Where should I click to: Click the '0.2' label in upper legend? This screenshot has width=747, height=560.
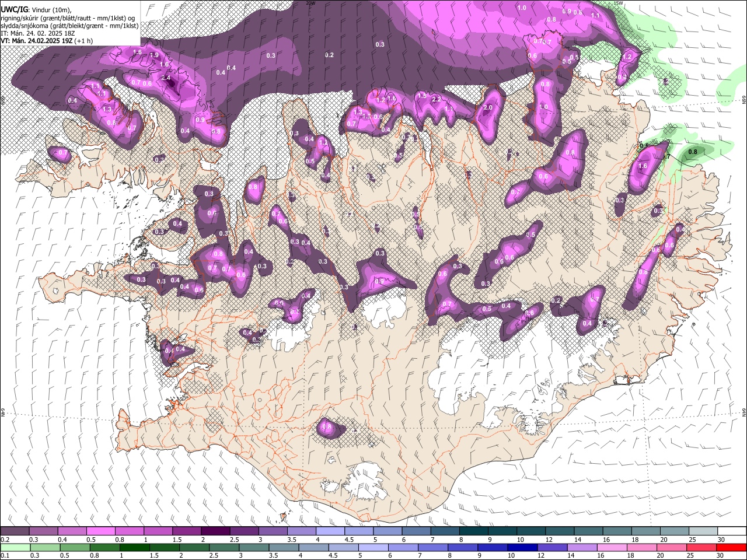[5, 540]
